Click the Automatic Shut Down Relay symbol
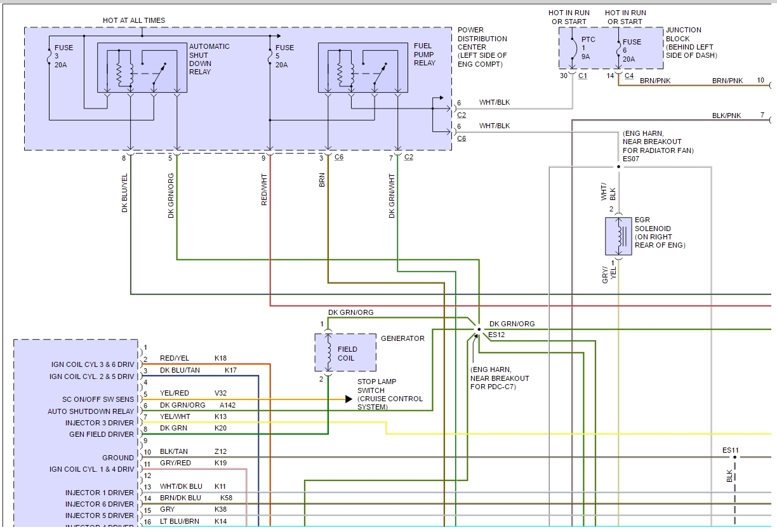This screenshot has width=777, height=532. 142,68
